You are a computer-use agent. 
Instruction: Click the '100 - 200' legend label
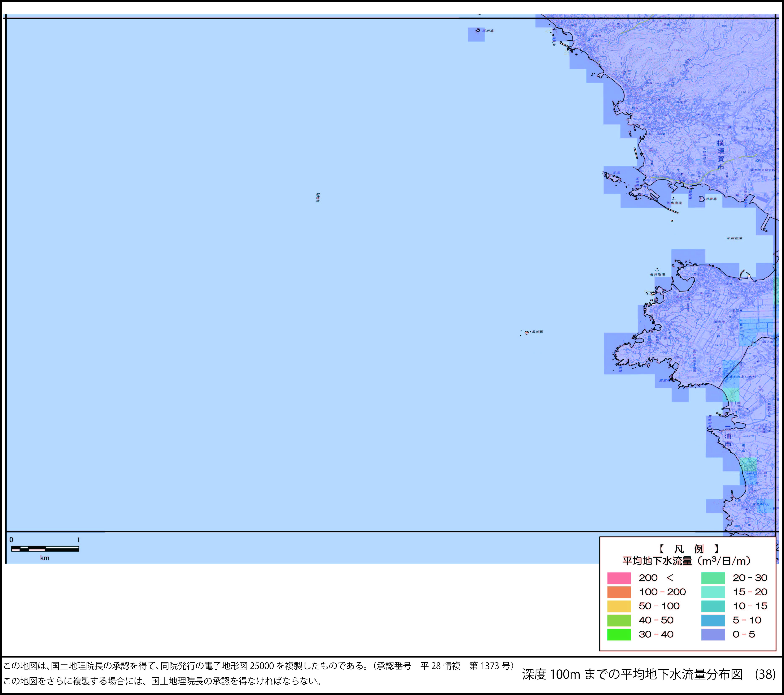coord(662,592)
